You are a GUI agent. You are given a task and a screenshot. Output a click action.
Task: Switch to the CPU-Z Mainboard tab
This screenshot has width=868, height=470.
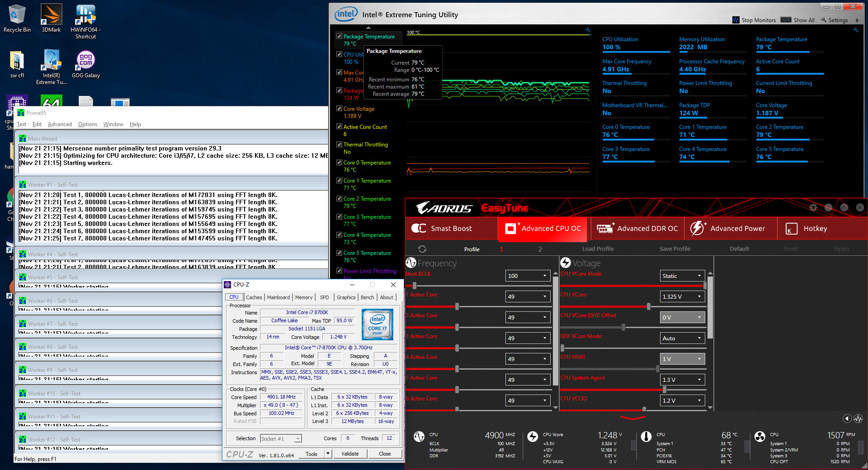[x=278, y=297]
